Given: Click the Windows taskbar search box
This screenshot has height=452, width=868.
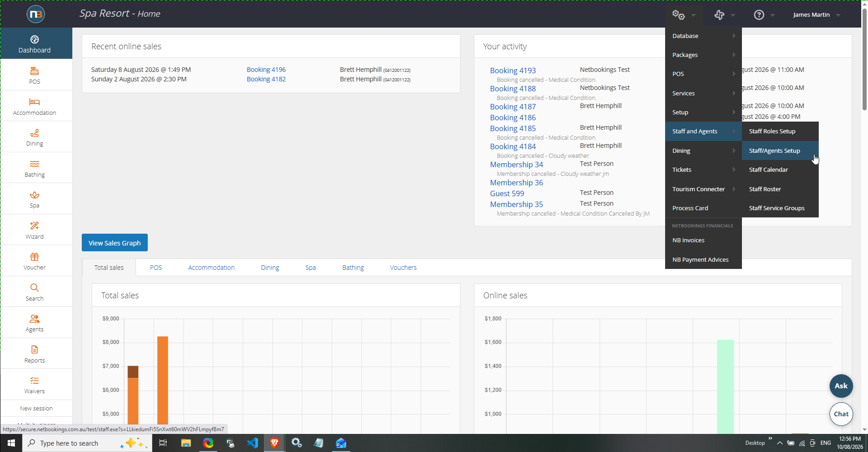Looking at the screenshot, I should pos(87,443).
